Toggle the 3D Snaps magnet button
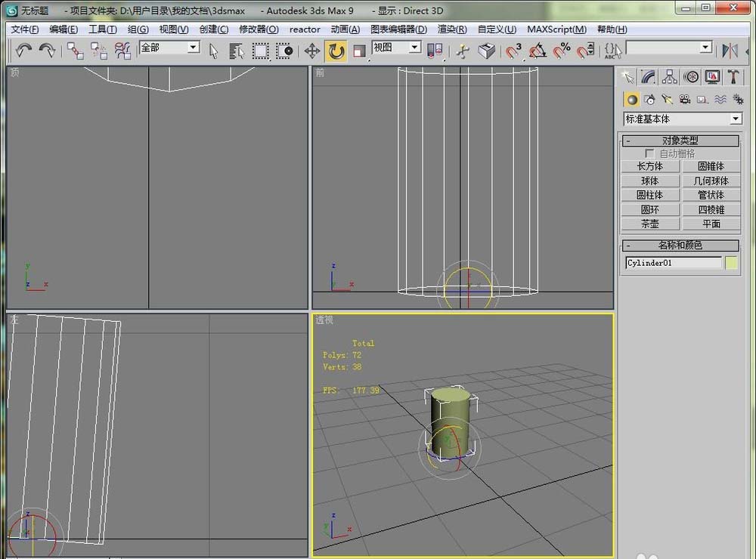The width and height of the screenshot is (756, 559). (513, 51)
